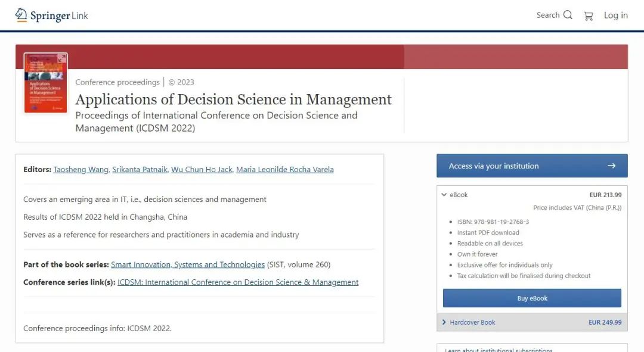Viewport: 644px width, 352px height.
Task: Open the eBook details disclosure chevron
Action: click(444, 195)
